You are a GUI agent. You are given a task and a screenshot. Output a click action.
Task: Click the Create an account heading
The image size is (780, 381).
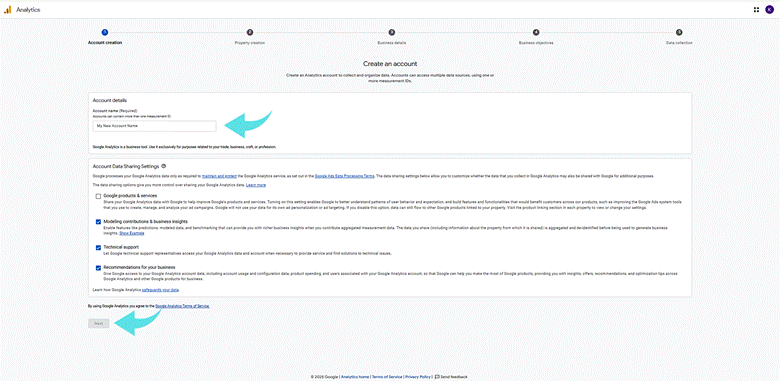[390, 64]
